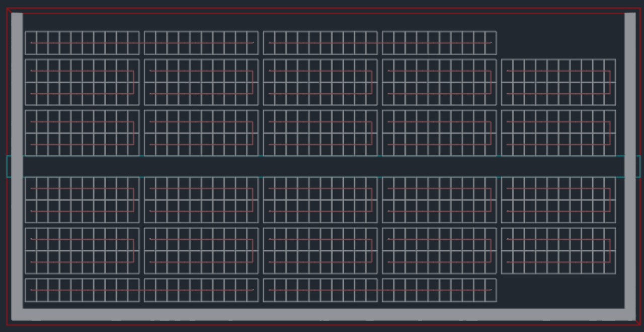
Task: Select the leftmost double-row block directly below the aisle
Action: click(82, 200)
